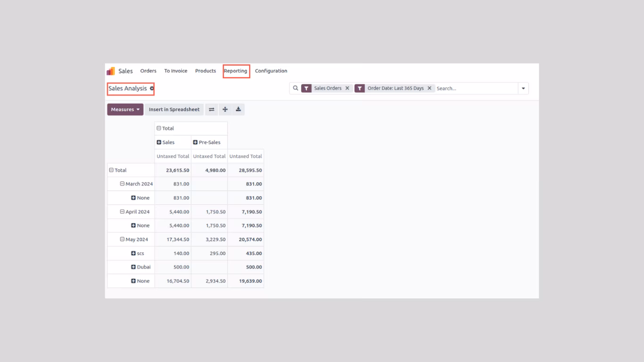The width and height of the screenshot is (644, 362).
Task: Click the expand all arrows icon
Action: [225, 109]
